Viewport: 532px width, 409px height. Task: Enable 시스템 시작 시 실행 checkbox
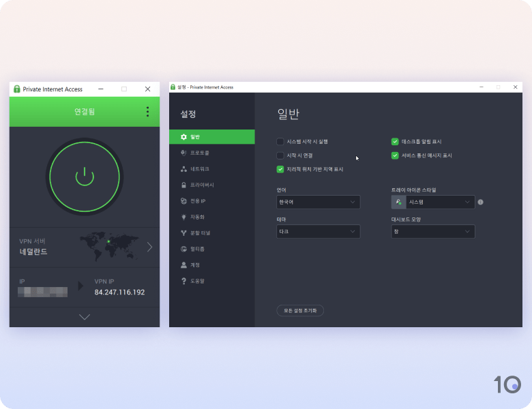[x=280, y=141]
